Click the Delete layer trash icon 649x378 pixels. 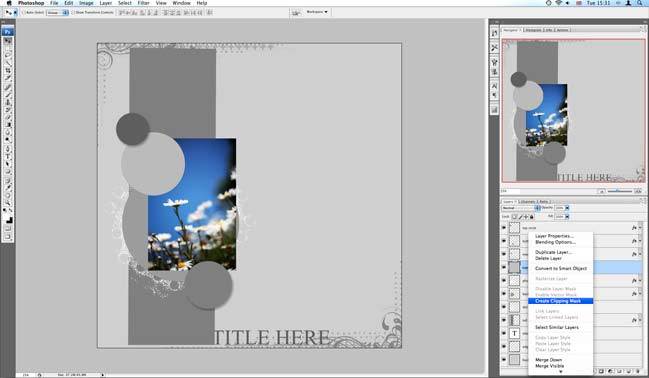[x=638, y=372]
